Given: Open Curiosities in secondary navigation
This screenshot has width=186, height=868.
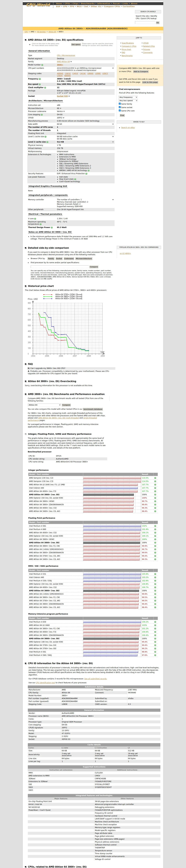Looking at the screenshot, I should tap(129, 6).
